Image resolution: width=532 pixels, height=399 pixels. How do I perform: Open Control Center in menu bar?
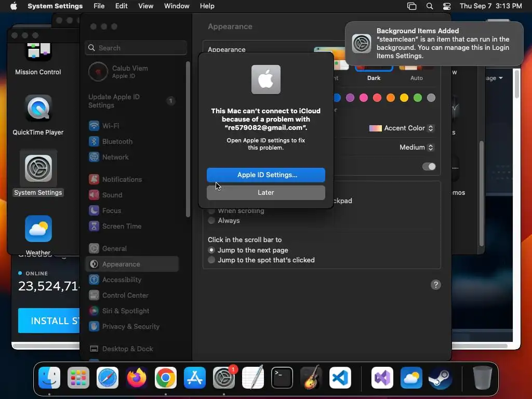click(447, 6)
